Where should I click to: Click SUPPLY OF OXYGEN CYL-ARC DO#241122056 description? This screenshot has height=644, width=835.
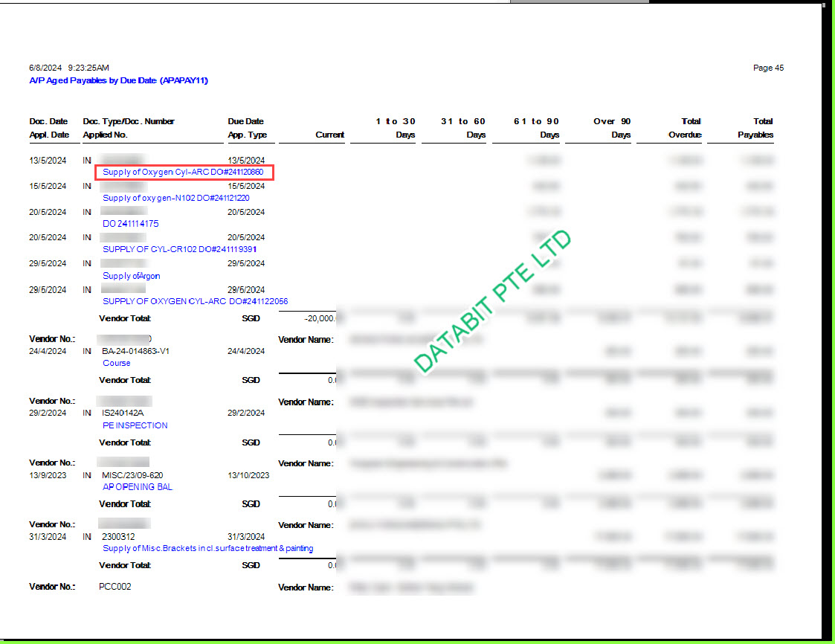pyautogui.click(x=195, y=301)
